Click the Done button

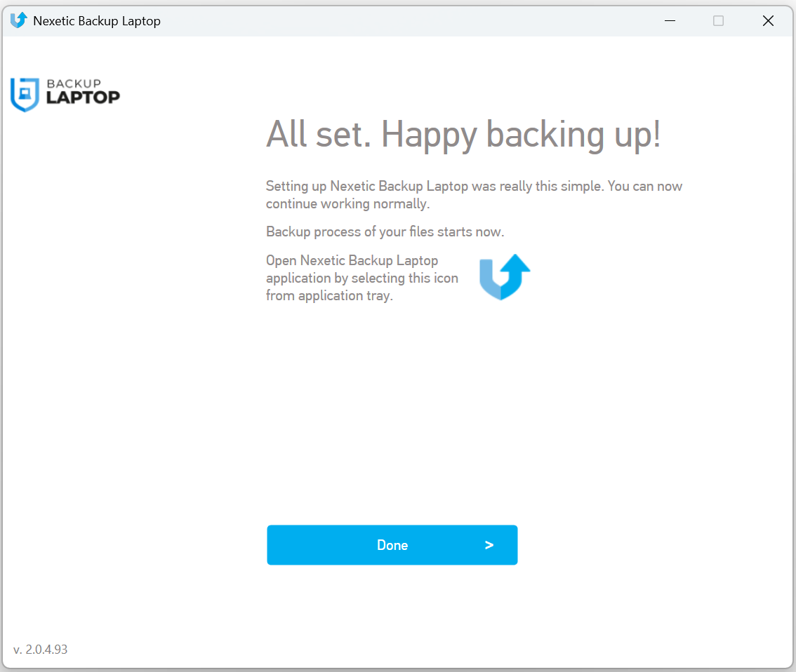pyautogui.click(x=392, y=545)
